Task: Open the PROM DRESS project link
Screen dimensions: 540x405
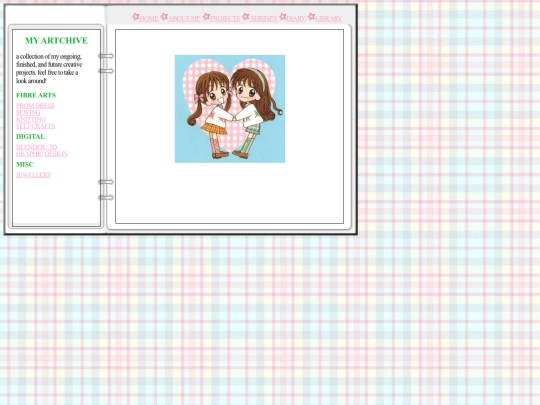Action: coord(35,105)
